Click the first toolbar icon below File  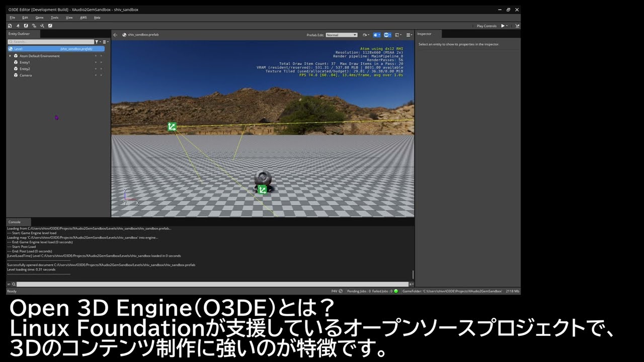10,26
